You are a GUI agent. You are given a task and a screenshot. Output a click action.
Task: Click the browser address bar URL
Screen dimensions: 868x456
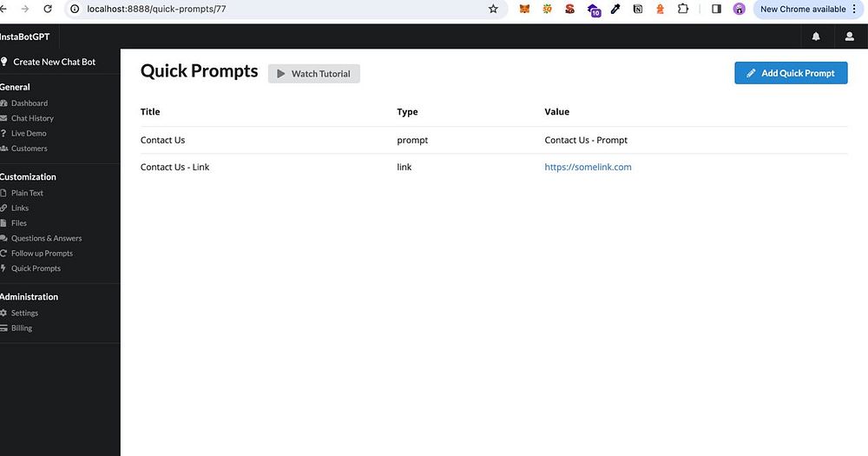(x=156, y=9)
